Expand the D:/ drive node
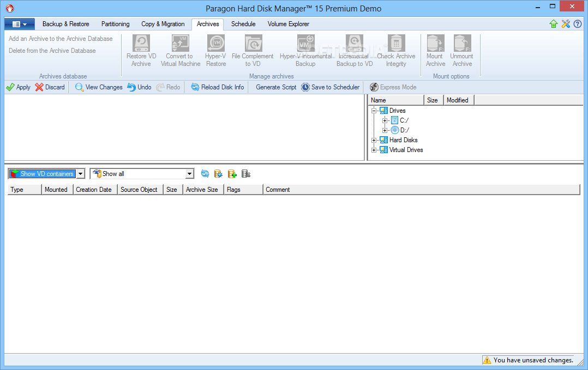Image resolution: width=588 pixels, height=370 pixels. [385, 130]
